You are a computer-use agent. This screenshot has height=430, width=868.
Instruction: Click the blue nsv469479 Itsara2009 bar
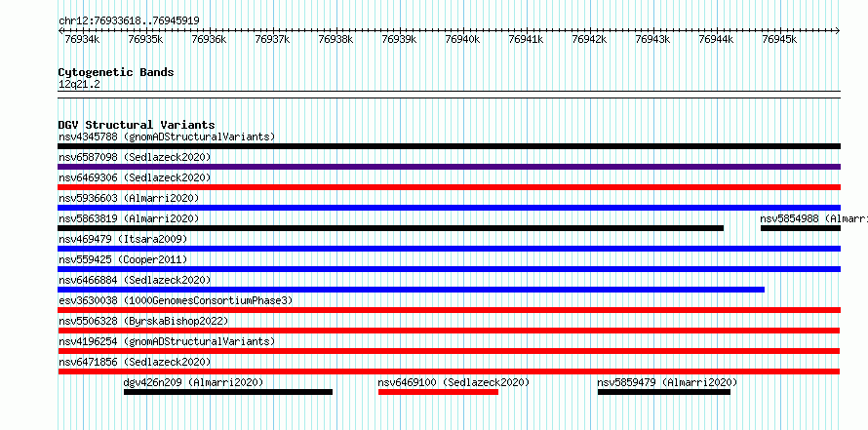tap(449, 249)
